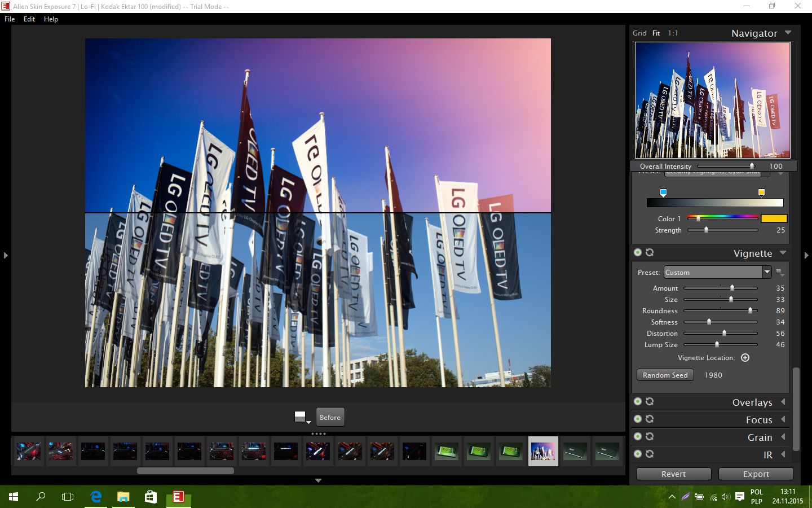This screenshot has width=812, height=508.
Task: Switch Navigator to Grid view
Action: point(639,33)
